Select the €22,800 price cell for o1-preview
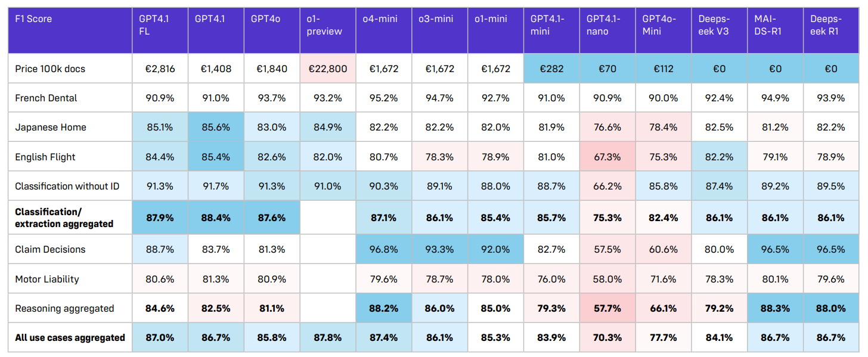The width and height of the screenshot is (868, 357). coord(327,69)
